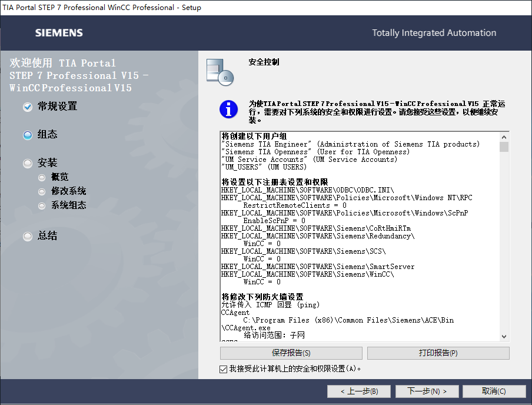Click the report scrollbar thumb
Image resolution: width=532 pixels, height=405 pixels.
(504, 147)
